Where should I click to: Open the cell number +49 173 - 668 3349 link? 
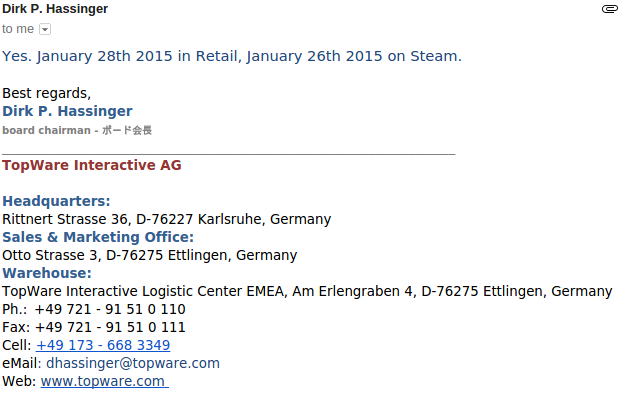(103, 345)
